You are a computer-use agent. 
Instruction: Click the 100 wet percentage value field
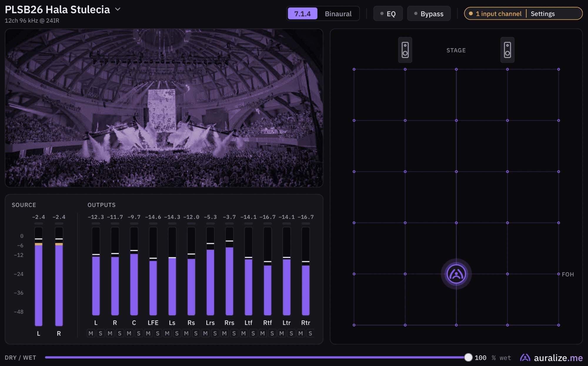pos(481,358)
